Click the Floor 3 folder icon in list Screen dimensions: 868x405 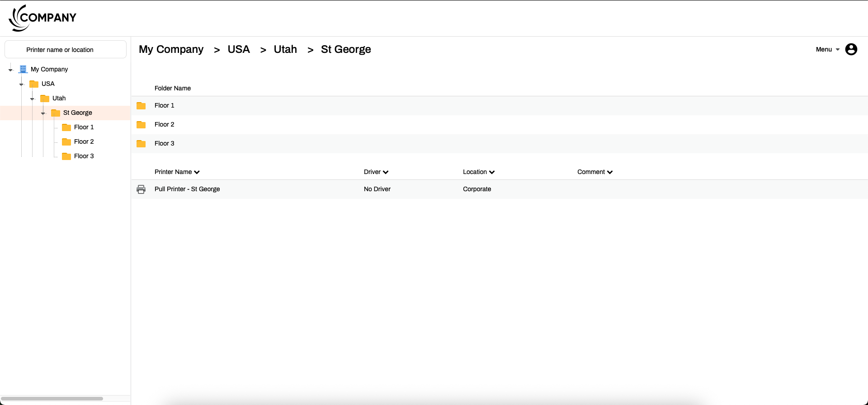coord(141,144)
